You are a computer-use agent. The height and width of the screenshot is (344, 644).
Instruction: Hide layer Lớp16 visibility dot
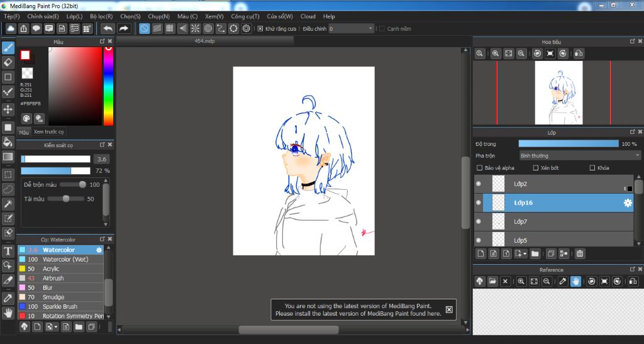click(x=479, y=203)
